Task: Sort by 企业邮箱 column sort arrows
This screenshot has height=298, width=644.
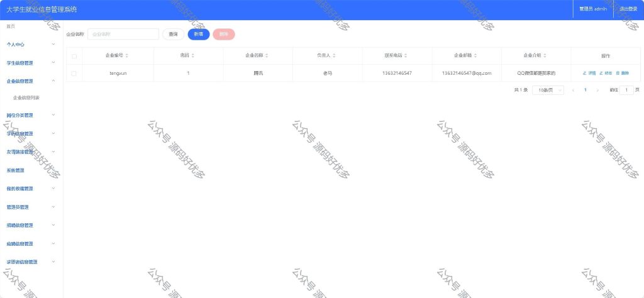Action: [475, 55]
